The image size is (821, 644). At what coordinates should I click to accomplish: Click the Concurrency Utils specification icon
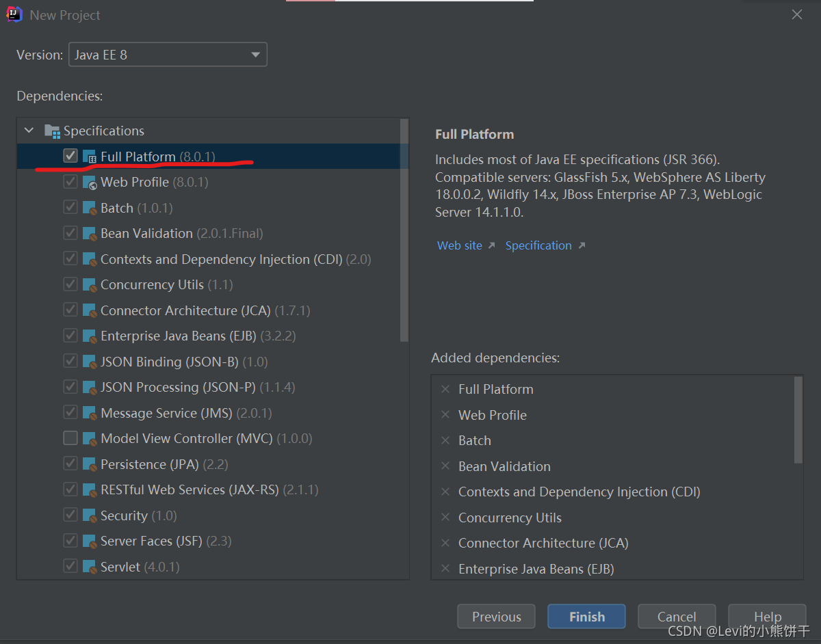[90, 285]
